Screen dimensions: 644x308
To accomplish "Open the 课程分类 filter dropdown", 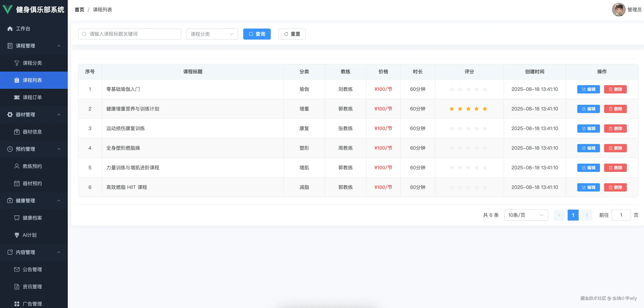I will (x=212, y=34).
